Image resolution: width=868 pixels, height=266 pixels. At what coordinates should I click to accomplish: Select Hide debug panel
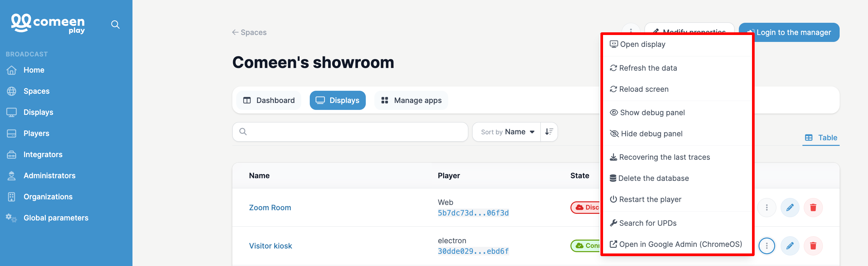(x=677, y=134)
